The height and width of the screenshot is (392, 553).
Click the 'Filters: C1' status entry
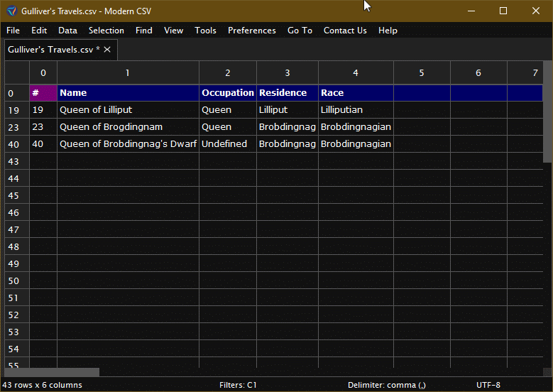pos(238,385)
